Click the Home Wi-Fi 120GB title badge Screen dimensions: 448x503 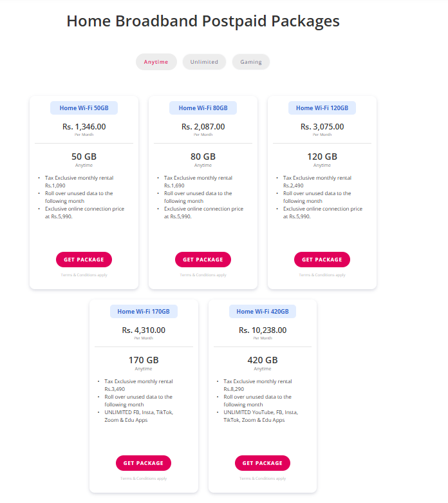pyautogui.click(x=322, y=108)
